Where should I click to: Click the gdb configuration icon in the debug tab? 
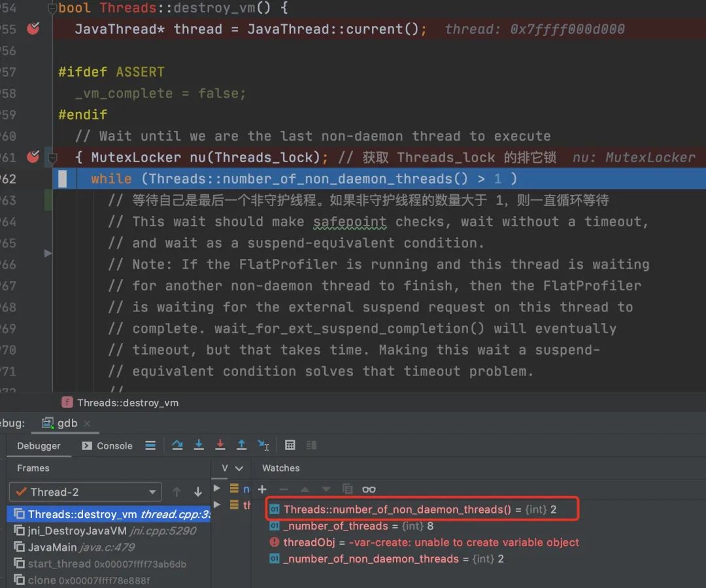click(x=47, y=423)
